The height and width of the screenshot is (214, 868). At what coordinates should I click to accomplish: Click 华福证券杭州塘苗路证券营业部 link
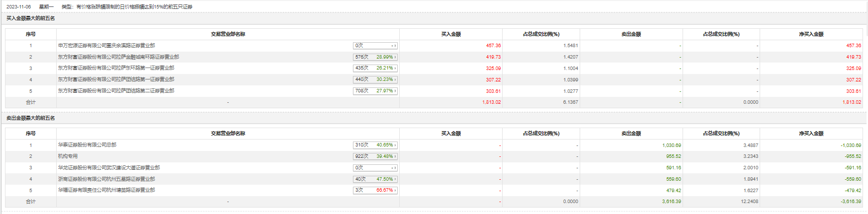click(106, 190)
